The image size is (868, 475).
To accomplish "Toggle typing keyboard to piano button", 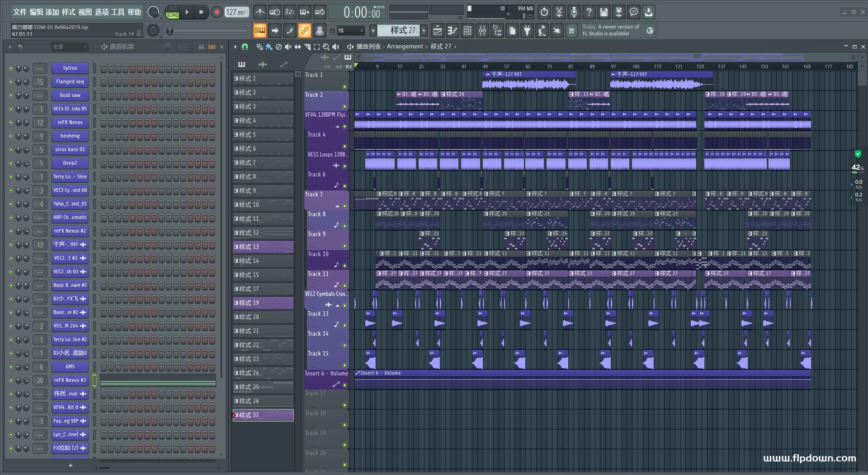I will pyautogui.click(x=260, y=31).
